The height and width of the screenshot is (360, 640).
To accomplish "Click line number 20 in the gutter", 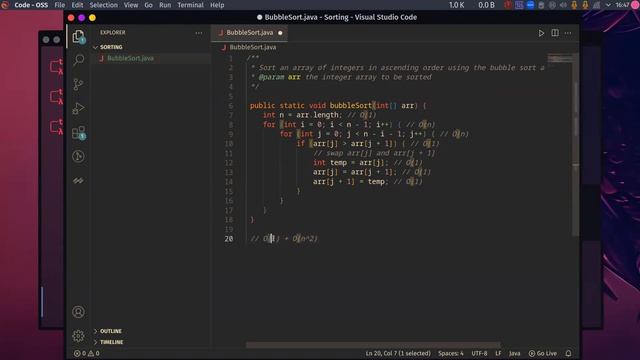I will (x=229, y=239).
